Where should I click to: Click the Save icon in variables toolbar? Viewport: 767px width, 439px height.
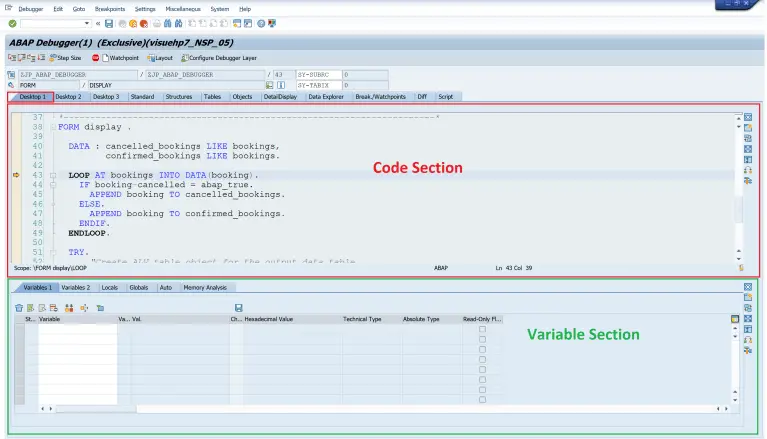pos(239,308)
